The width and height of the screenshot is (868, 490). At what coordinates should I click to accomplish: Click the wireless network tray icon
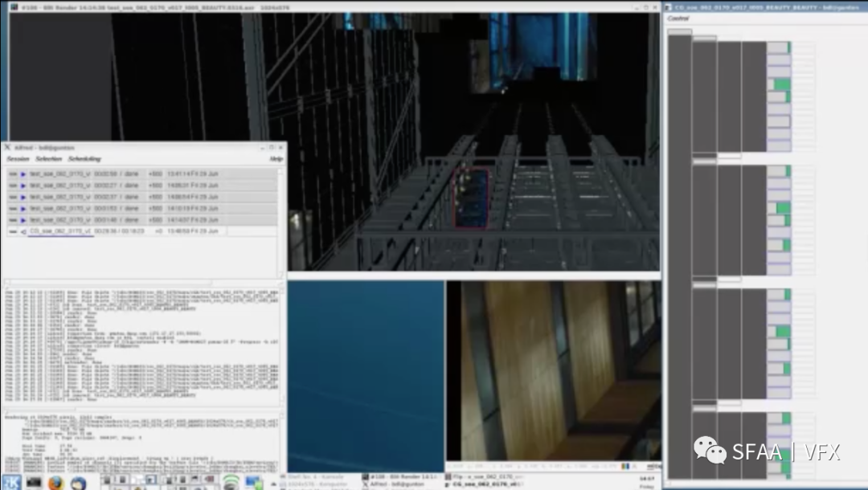tap(231, 482)
